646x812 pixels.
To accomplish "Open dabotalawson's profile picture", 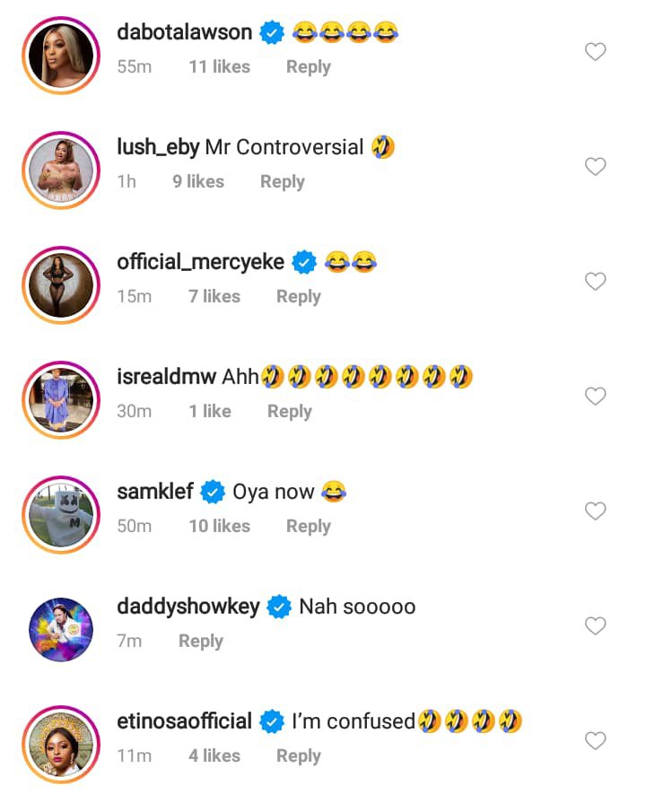I will tap(61, 53).
